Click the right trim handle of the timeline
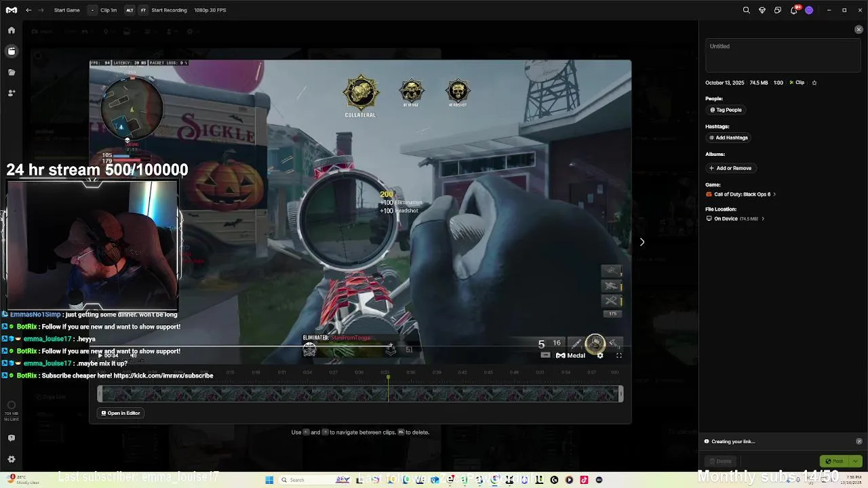The width and height of the screenshot is (868, 488). [x=621, y=394]
